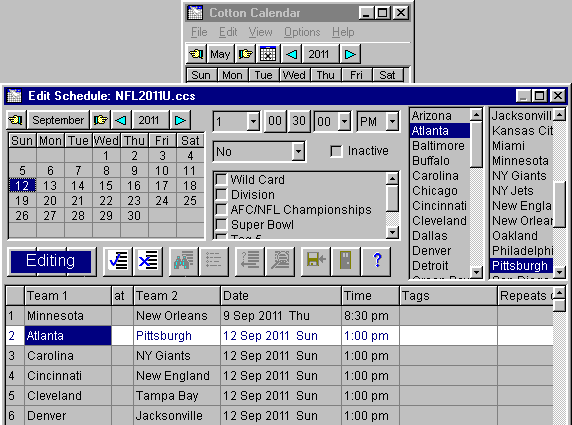Click down arrow of tags list scrollbar
The image size is (572, 425).
[x=392, y=232]
